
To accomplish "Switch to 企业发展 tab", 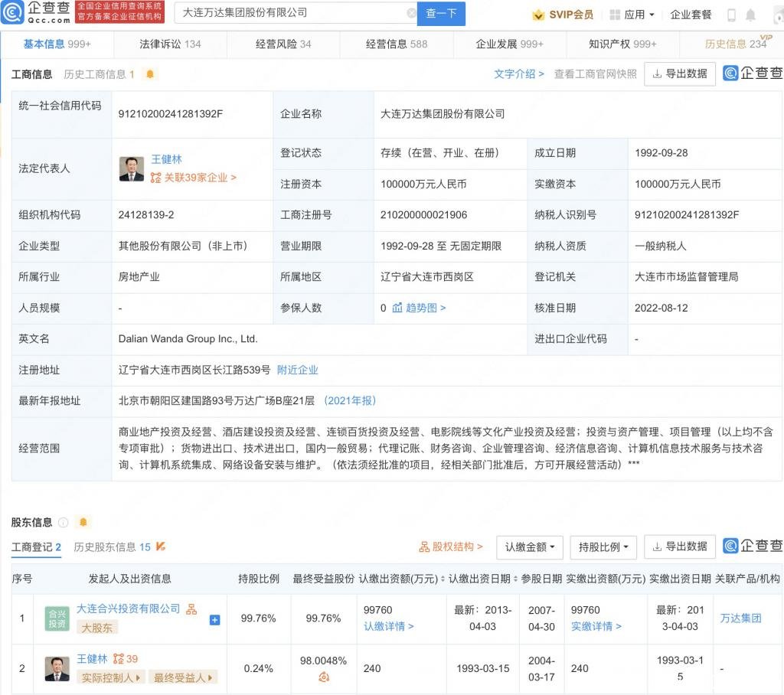I will [509, 44].
